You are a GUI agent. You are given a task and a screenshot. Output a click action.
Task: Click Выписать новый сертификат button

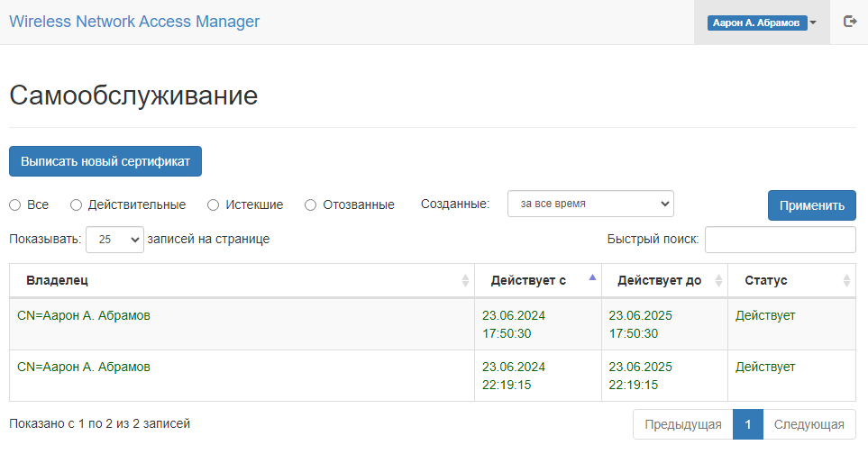105,161
